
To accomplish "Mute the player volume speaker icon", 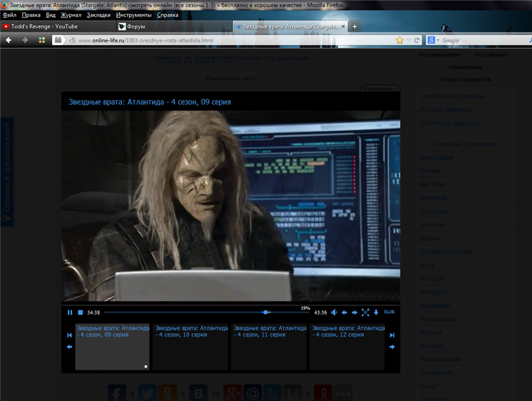I will [x=334, y=313].
